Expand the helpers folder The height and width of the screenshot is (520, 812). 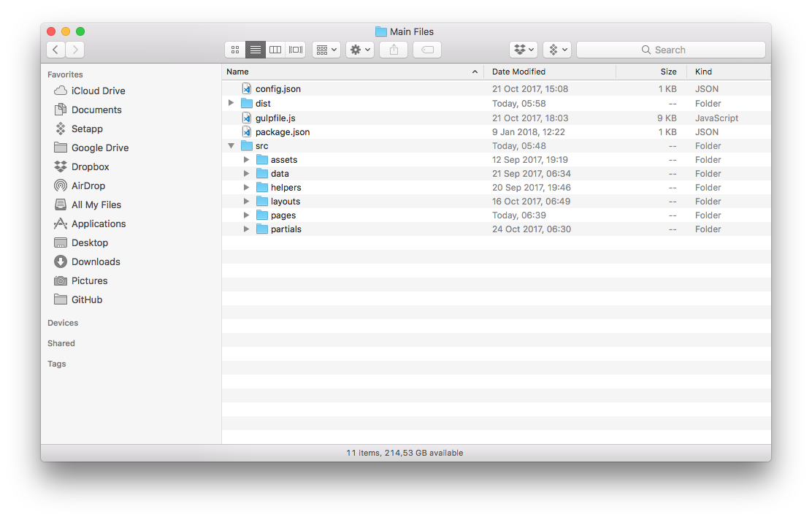point(247,188)
